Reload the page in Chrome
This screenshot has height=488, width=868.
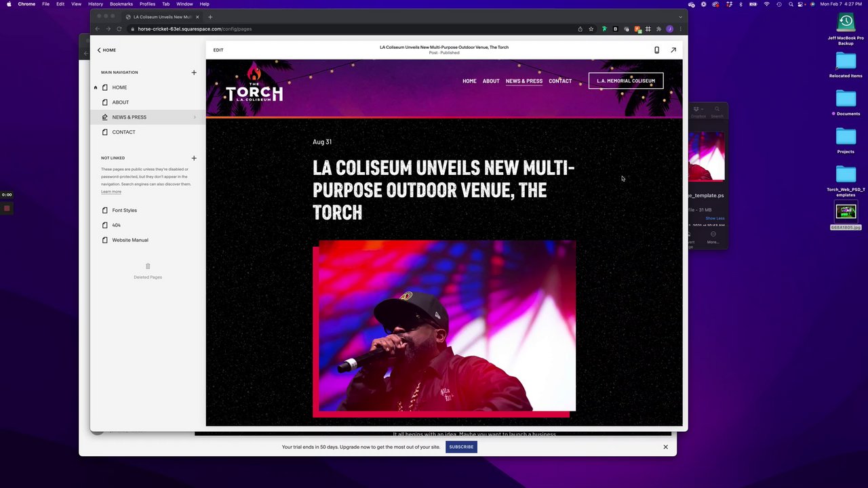tap(119, 29)
